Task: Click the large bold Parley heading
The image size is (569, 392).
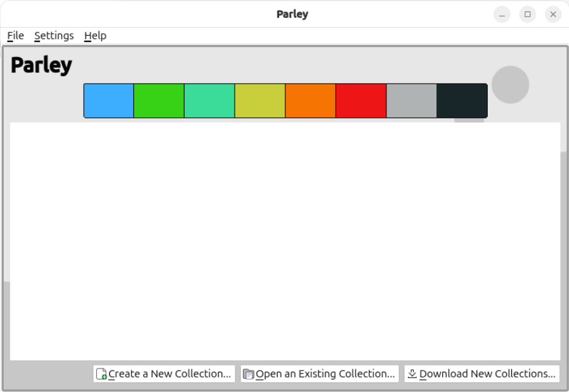Action: 41,66
